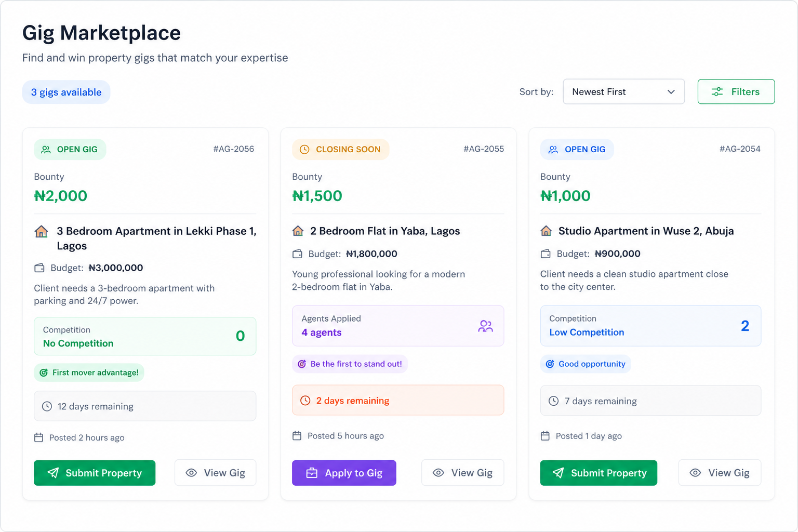The image size is (798, 532).
Task: Click the Low Competition label
Action: 587,332
